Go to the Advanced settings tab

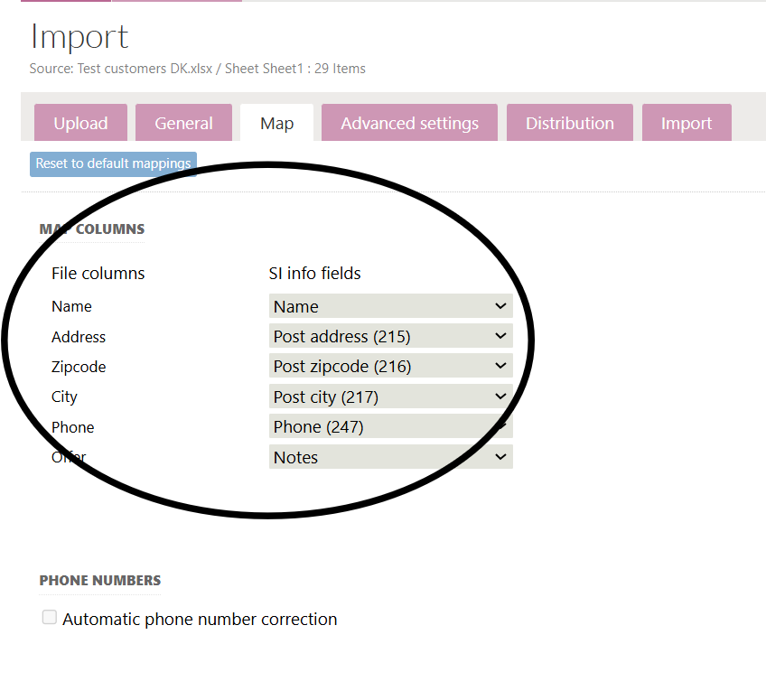coord(409,124)
